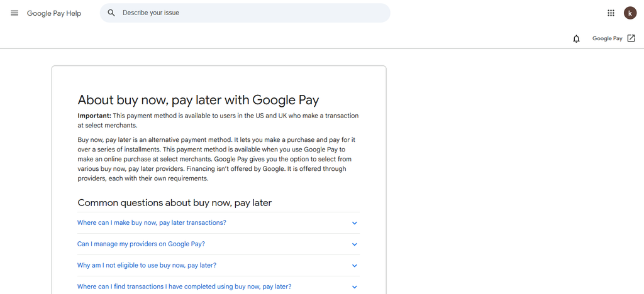Image resolution: width=644 pixels, height=294 pixels.
Task: Expand Can I manage my providers on Google Pay
Action: tap(218, 244)
